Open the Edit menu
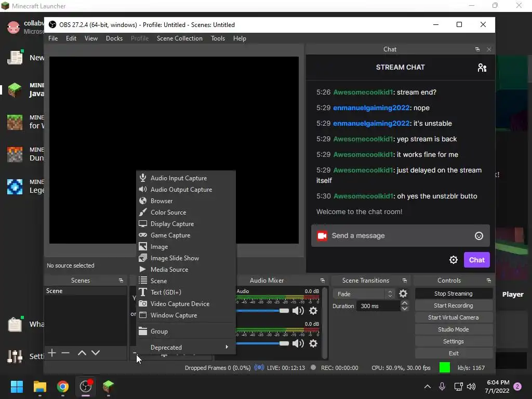 click(71, 38)
